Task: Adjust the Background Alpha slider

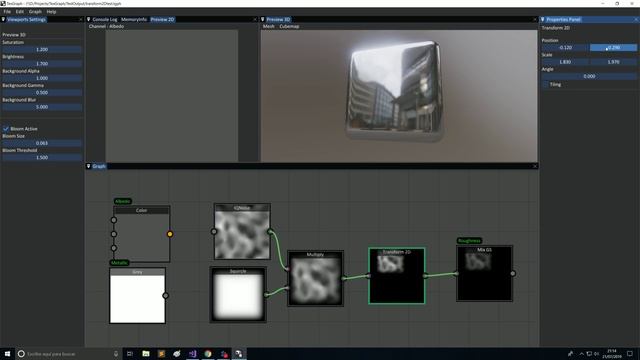Action: pyautogui.click(x=42, y=78)
